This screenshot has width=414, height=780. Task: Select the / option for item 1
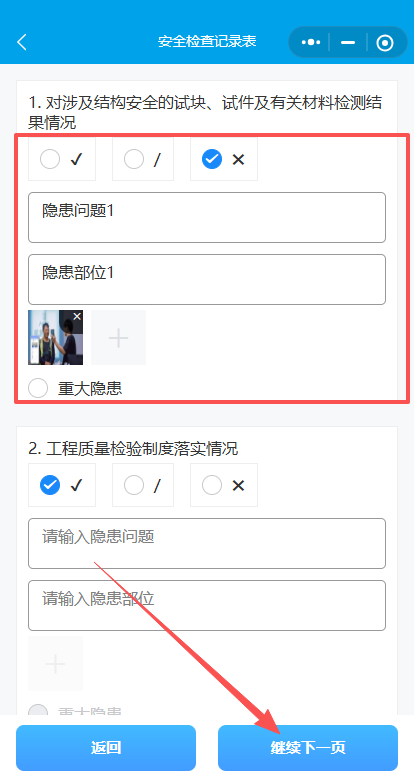(143, 159)
